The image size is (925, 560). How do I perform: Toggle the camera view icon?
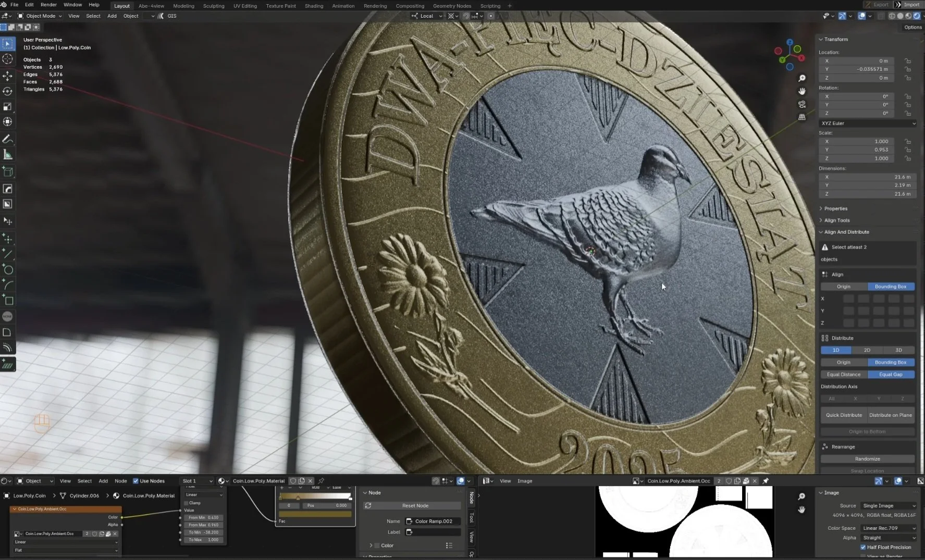tap(802, 104)
